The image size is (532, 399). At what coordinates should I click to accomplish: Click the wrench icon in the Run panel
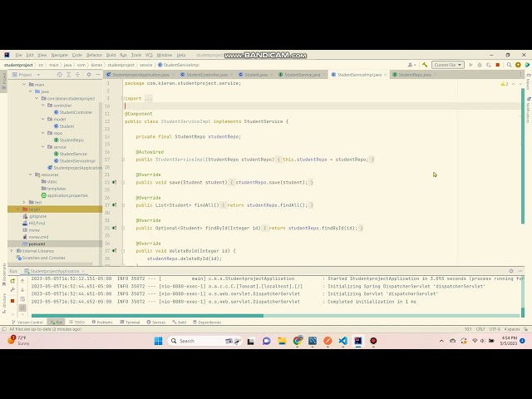tap(12, 290)
